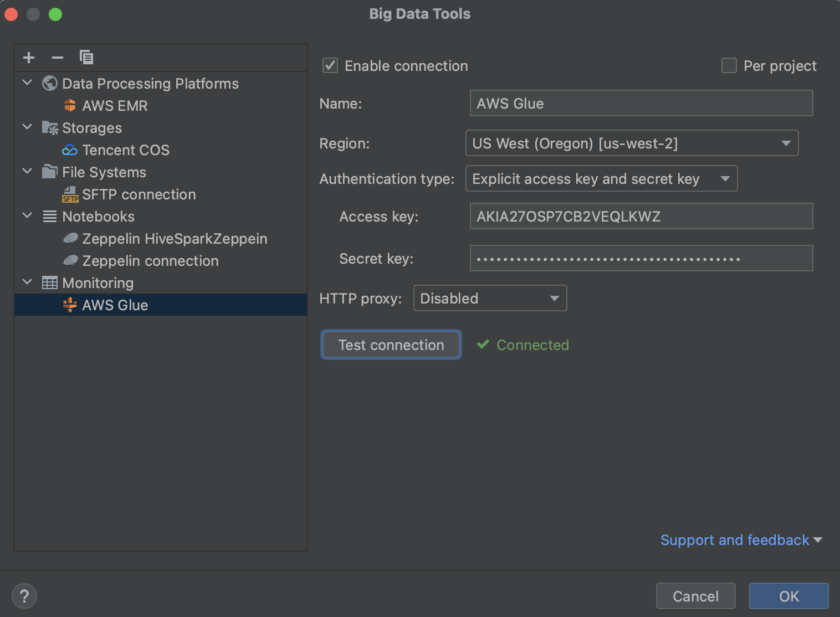
Task: Enable the Per project checkbox
Action: (x=728, y=65)
